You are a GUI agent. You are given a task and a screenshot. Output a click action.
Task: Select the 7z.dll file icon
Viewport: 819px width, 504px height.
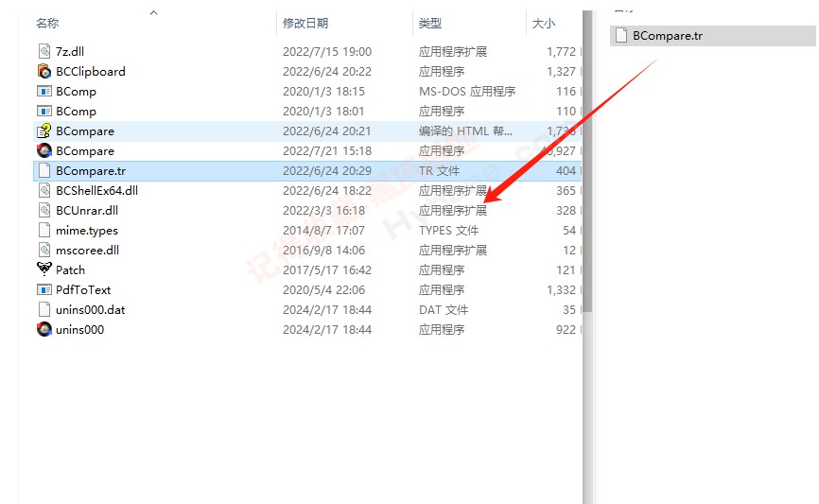click(x=44, y=51)
